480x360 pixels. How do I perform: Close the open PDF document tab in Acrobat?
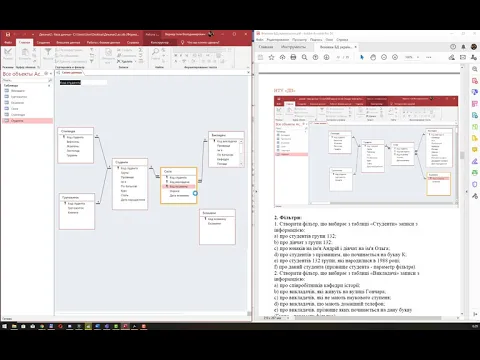click(355, 47)
